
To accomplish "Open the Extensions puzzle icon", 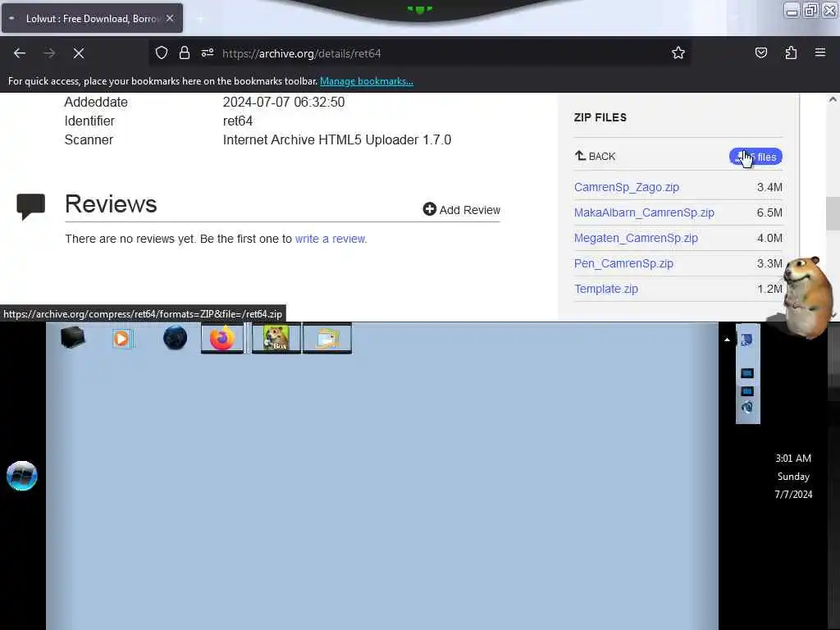I will click(791, 53).
